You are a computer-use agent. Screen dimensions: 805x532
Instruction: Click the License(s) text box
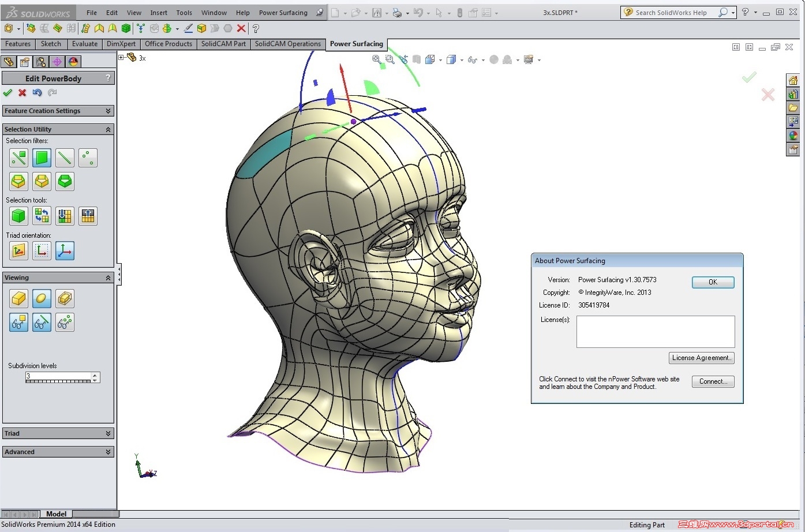coord(656,332)
